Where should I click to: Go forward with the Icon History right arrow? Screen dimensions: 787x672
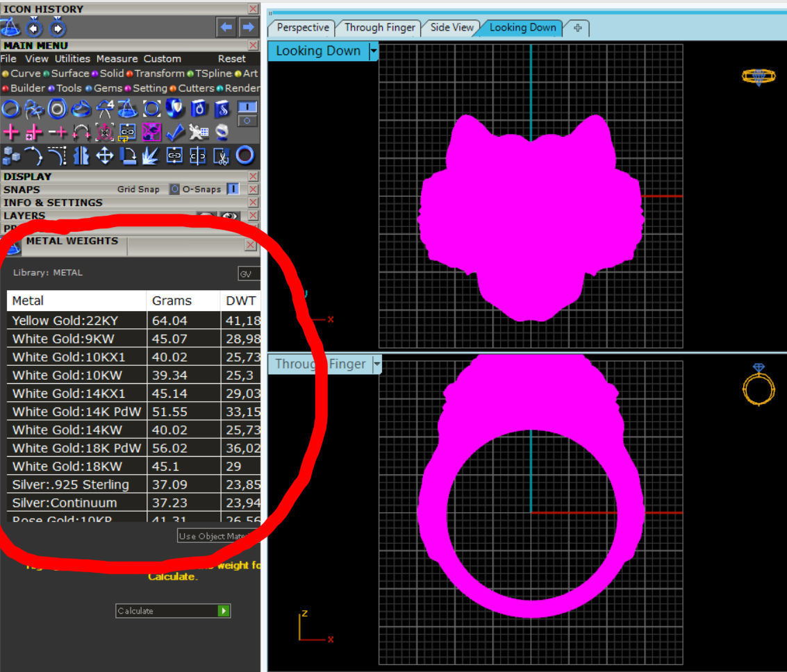click(x=248, y=27)
